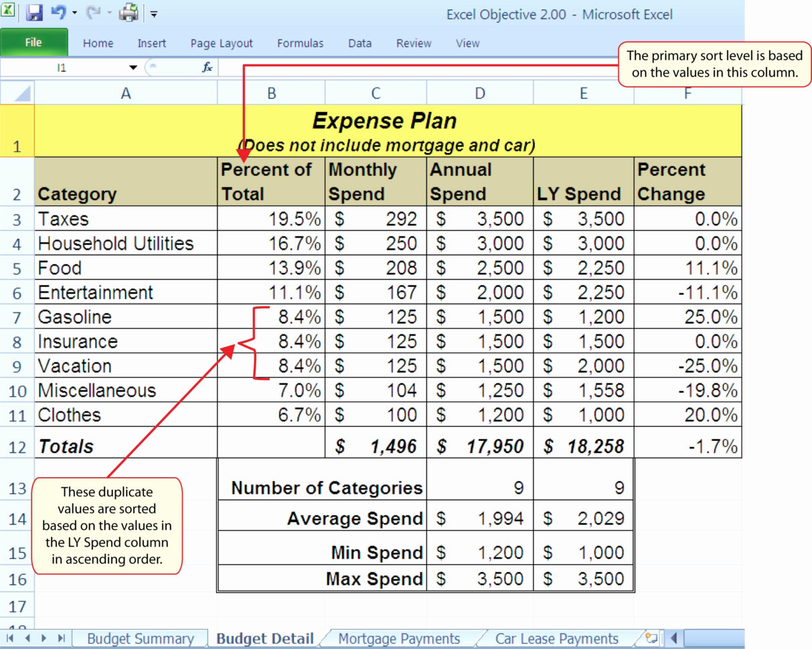Switch to the Mortgage Payments sheet
The height and width of the screenshot is (649, 812).
(x=399, y=638)
